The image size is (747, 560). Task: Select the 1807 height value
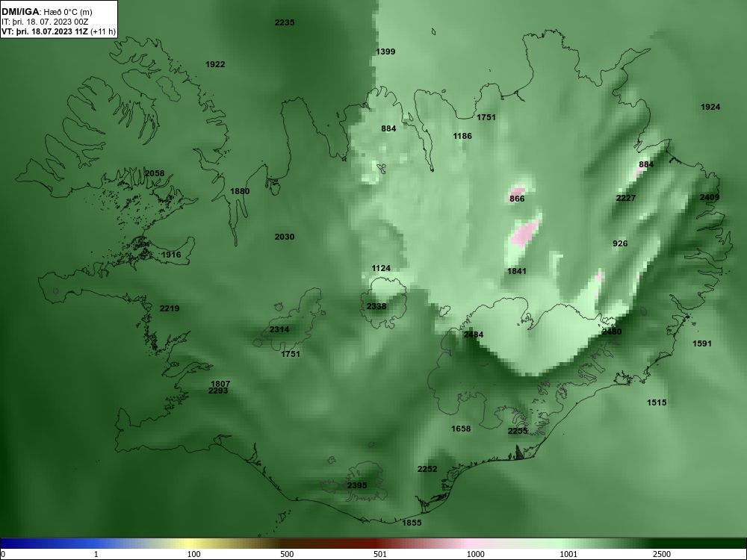pyautogui.click(x=220, y=384)
